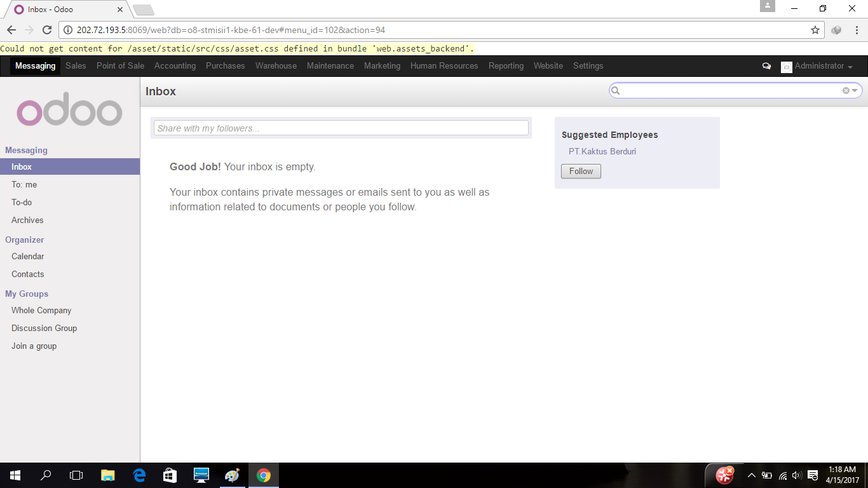Click the Administrator avatar image
Screen dimensions: 868x488
(x=787, y=66)
